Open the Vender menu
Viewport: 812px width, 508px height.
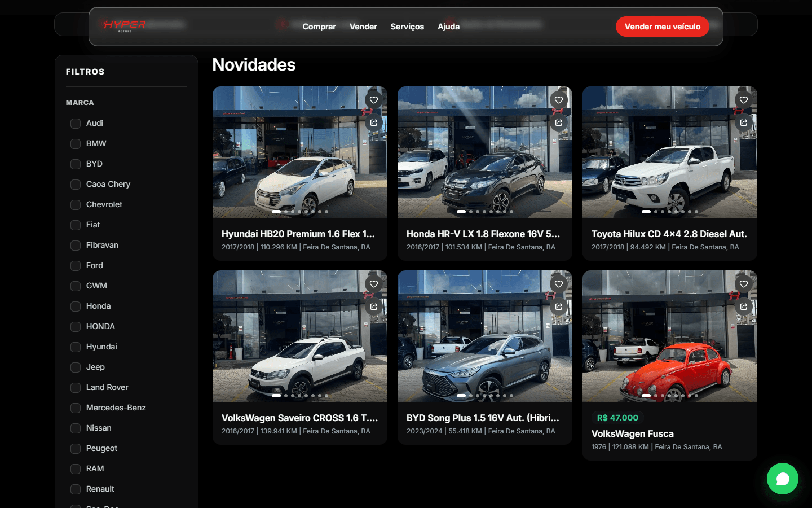point(363,27)
